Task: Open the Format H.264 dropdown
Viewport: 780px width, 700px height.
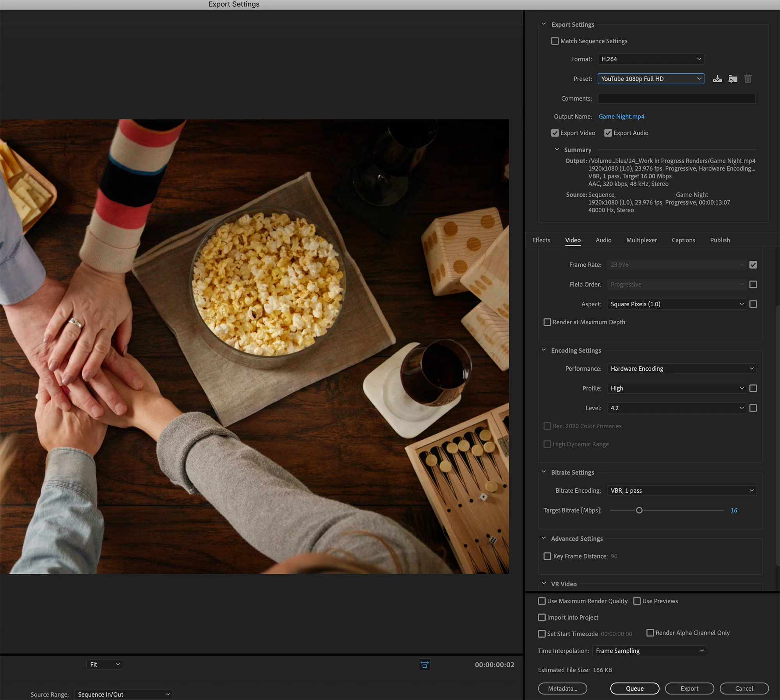Action: 651,59
